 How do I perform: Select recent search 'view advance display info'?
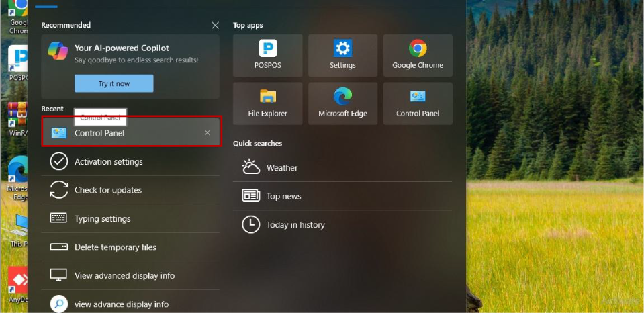(121, 304)
